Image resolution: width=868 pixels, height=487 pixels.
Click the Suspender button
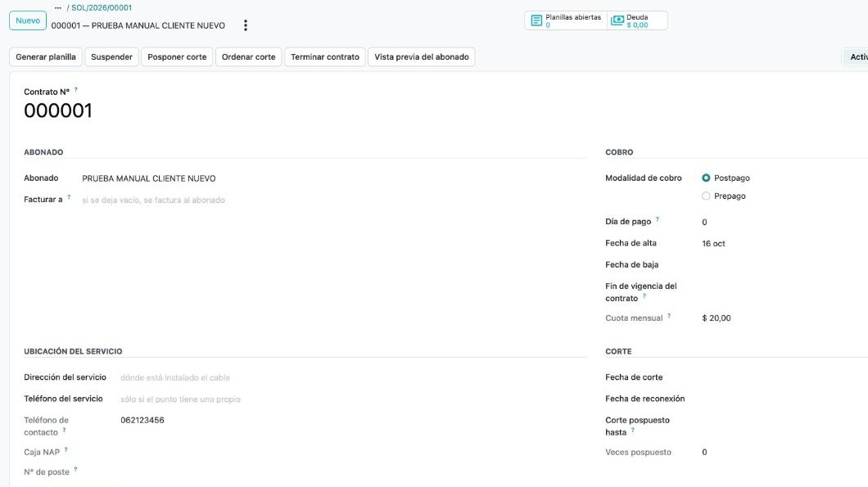click(x=112, y=57)
